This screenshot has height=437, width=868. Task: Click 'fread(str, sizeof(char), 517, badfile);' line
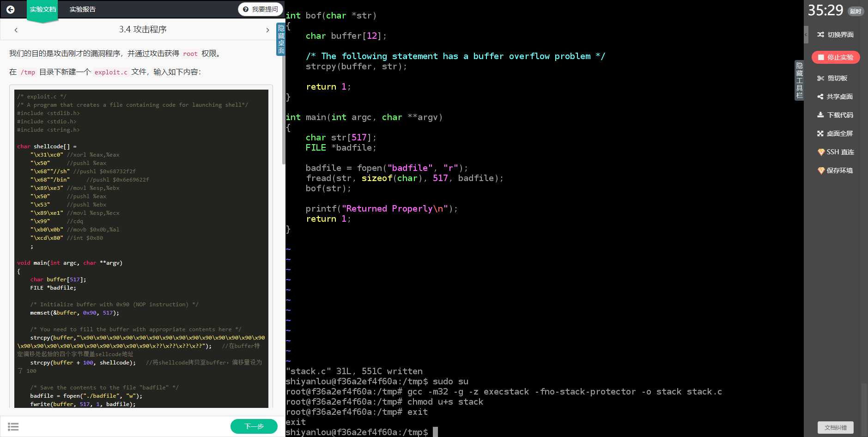tap(404, 178)
